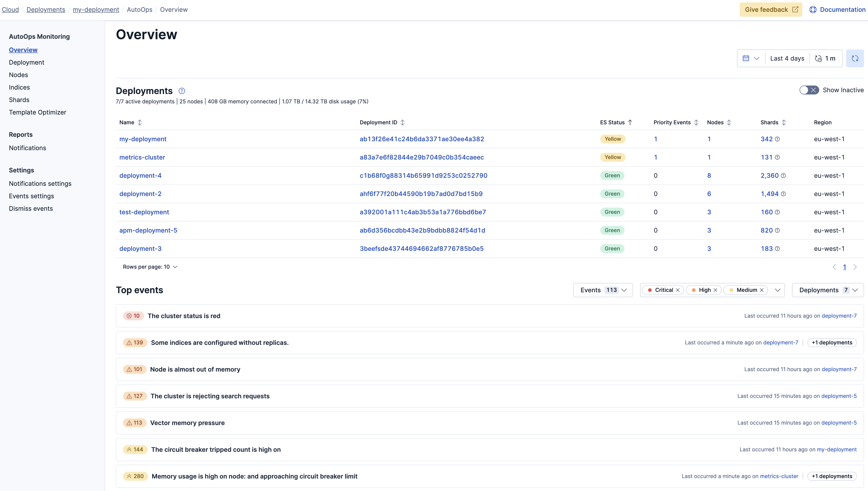
Task: Click the Give feedback button
Action: point(771,9)
